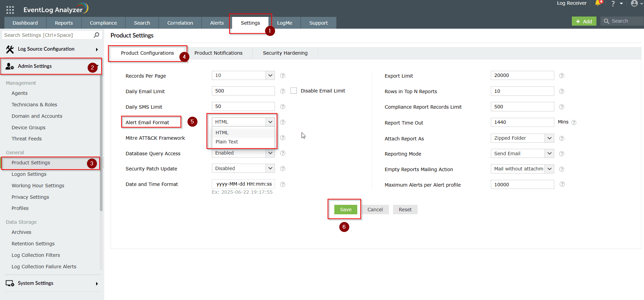Open Technicians & Roles in the sidebar
Image resolution: width=644 pixels, height=300 pixels.
34,105
